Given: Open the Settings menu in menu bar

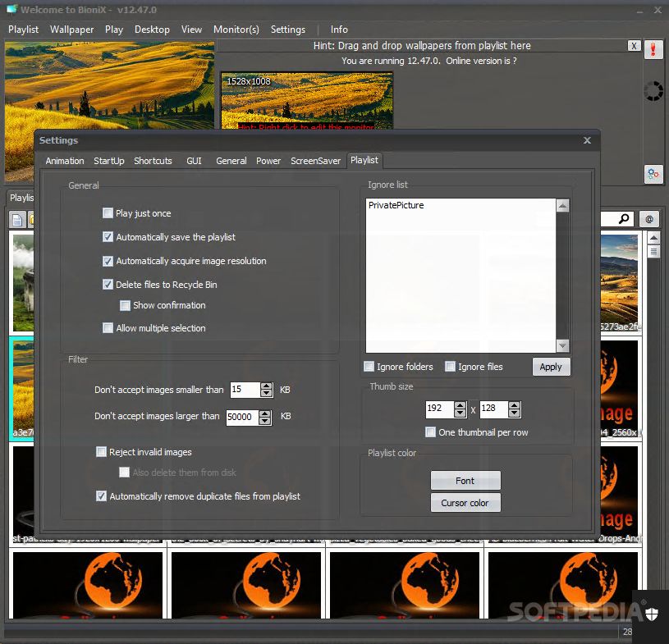Looking at the screenshot, I should pos(288,30).
